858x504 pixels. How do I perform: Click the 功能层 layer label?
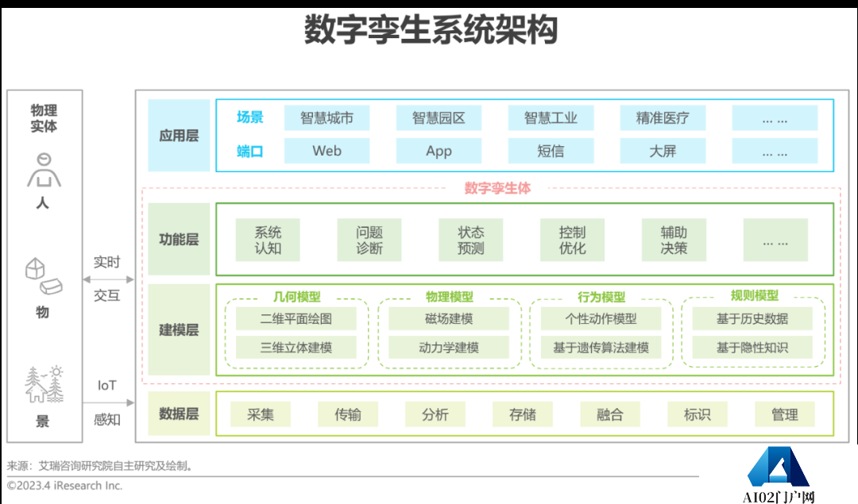(x=179, y=240)
